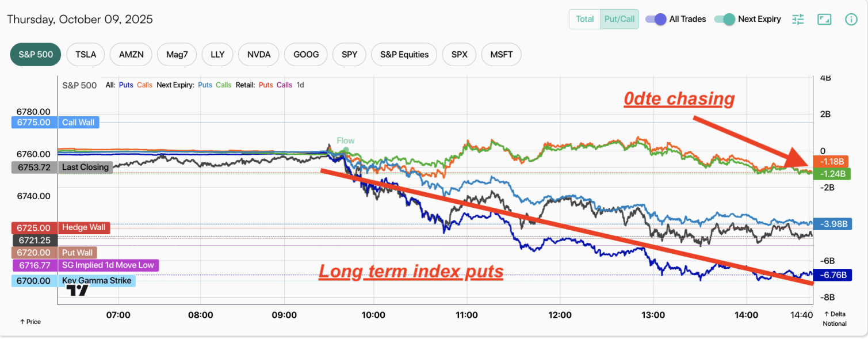Select the Put/Call view option

pyautogui.click(x=619, y=19)
